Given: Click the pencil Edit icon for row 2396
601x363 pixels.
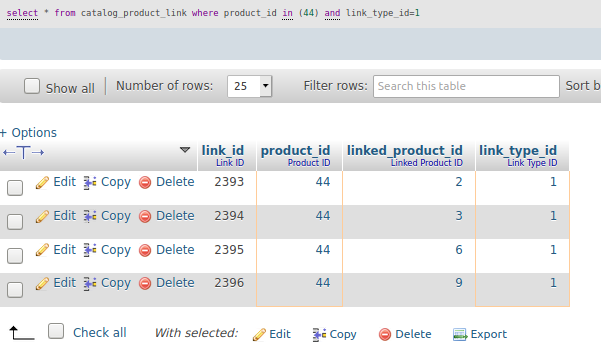Looking at the screenshot, I should pos(42,284).
